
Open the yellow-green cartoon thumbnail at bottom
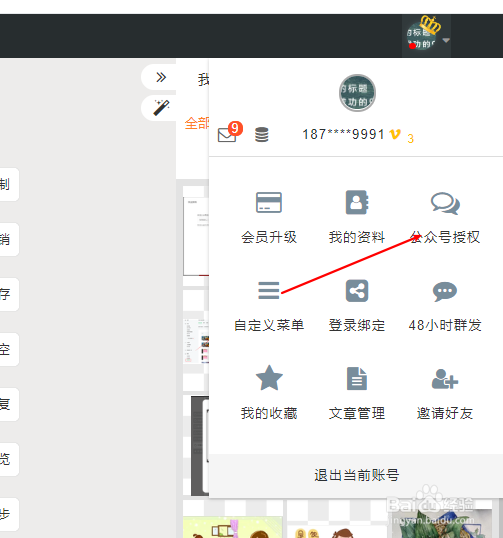pyautogui.click(x=233, y=527)
